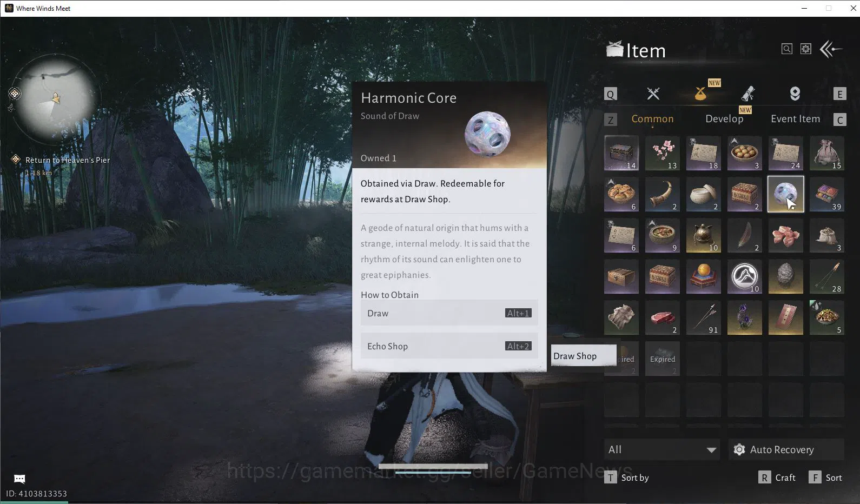Select the orange orb on pedestal item
This screenshot has width=860, height=504.
[704, 276]
